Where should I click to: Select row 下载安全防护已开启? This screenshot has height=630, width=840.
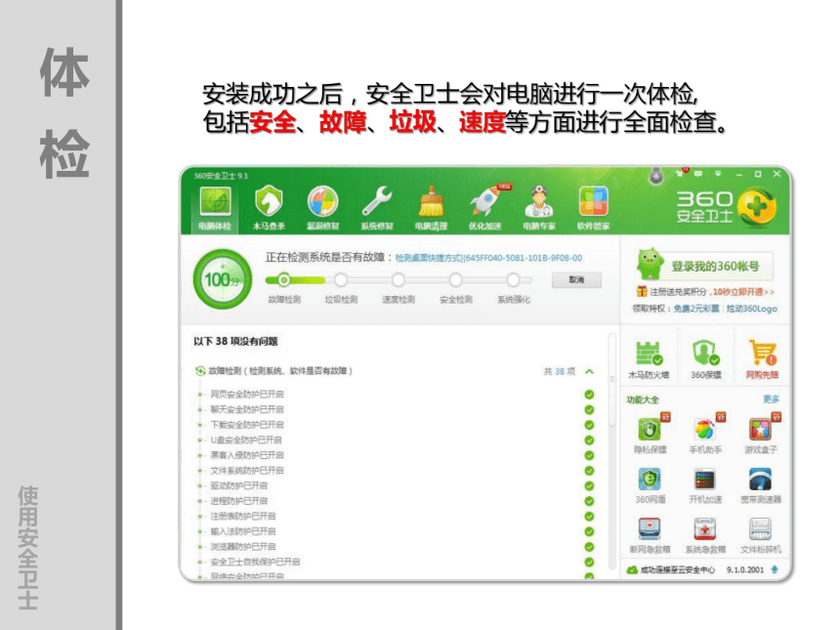(x=396, y=425)
